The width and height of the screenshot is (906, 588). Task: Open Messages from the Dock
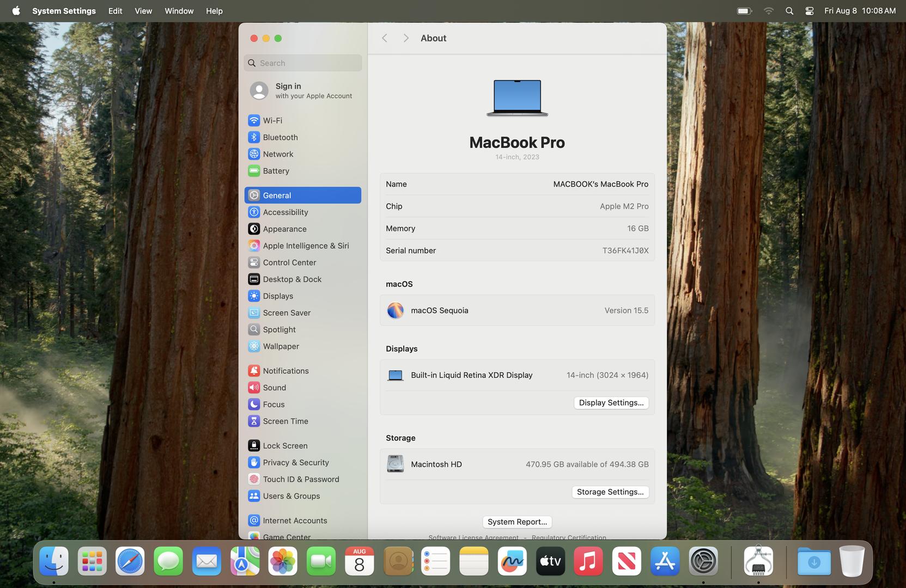click(x=168, y=561)
